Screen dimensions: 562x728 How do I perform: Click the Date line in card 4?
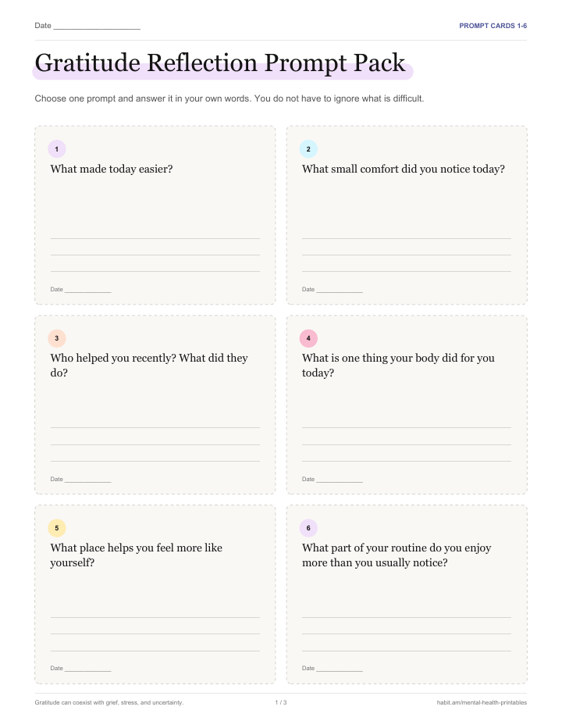coord(340,480)
